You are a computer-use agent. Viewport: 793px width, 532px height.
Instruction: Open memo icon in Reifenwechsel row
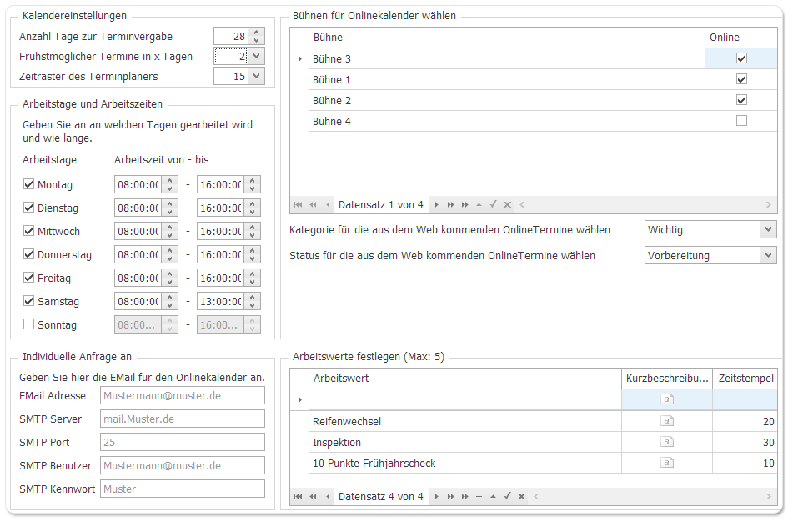click(x=667, y=421)
